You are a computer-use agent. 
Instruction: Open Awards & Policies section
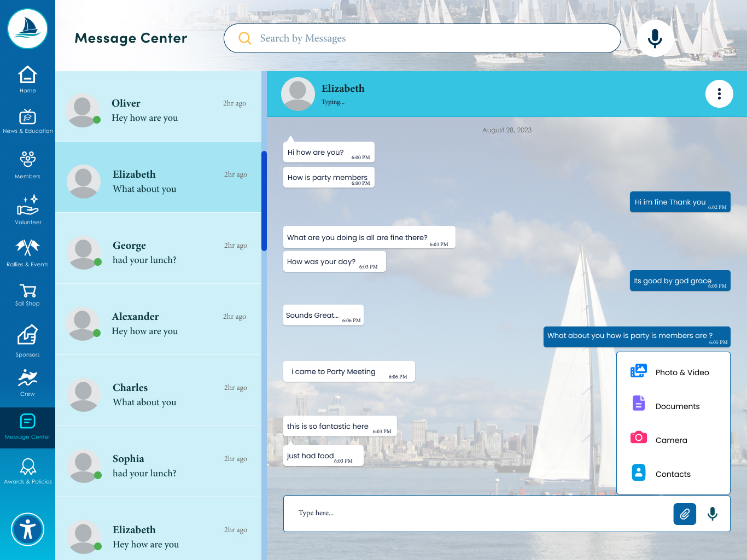tap(27, 466)
